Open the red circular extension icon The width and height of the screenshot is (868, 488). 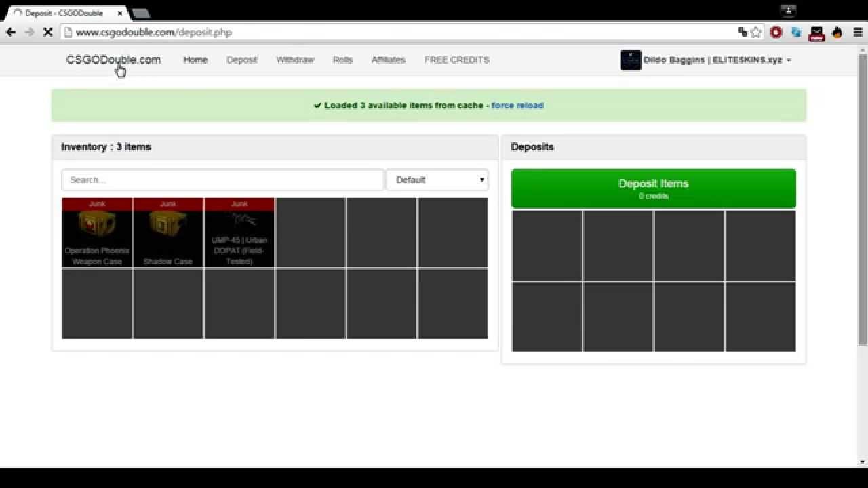[x=776, y=32]
